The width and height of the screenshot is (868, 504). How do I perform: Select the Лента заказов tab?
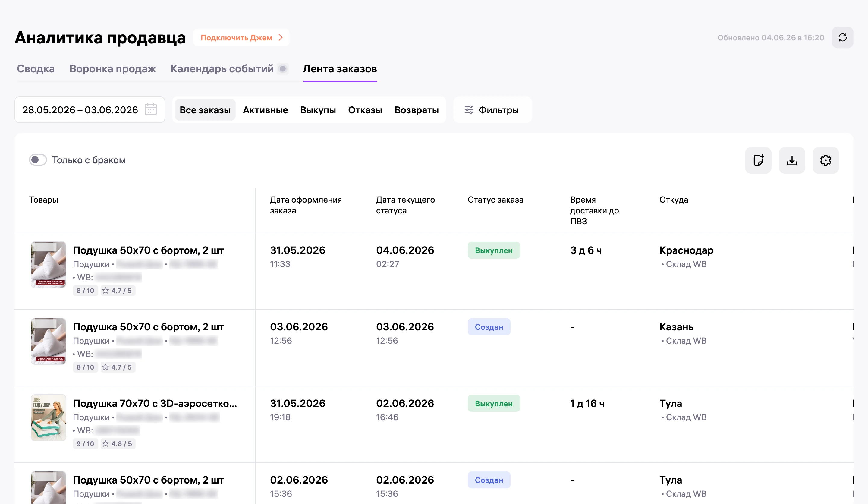(x=340, y=68)
